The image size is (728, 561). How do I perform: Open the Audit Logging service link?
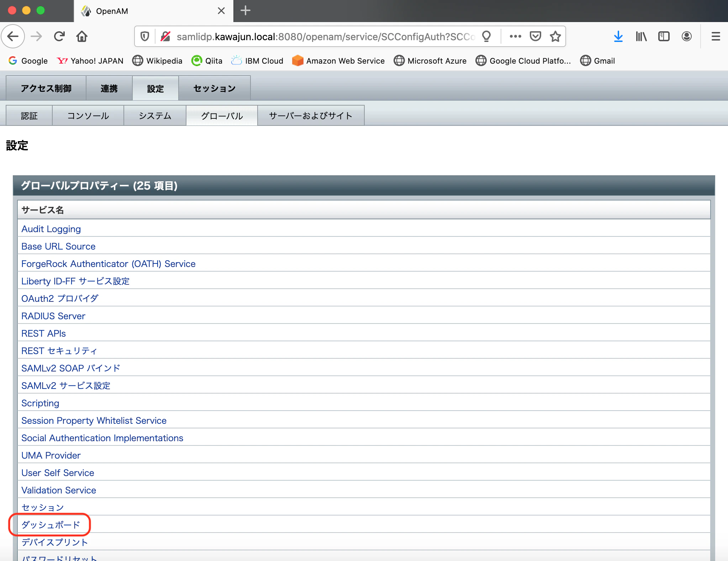click(51, 229)
